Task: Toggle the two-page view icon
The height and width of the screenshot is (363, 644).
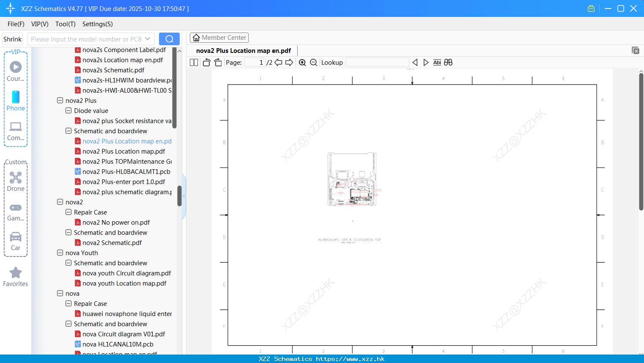Action: [194, 62]
